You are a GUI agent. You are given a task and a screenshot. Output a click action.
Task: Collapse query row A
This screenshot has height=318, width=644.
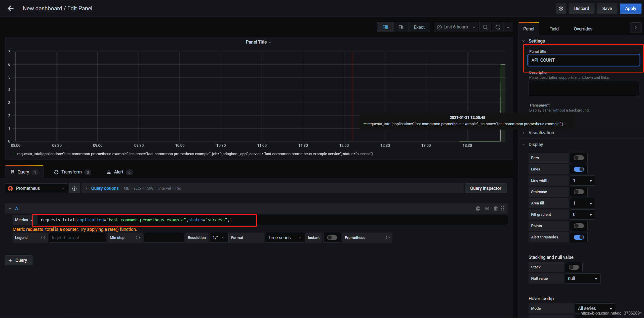pyautogui.click(x=10, y=208)
